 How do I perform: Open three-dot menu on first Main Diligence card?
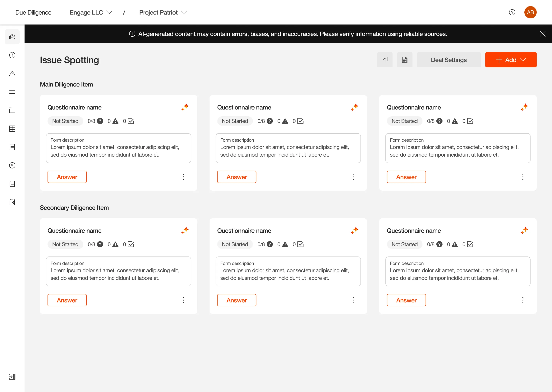[x=183, y=177]
